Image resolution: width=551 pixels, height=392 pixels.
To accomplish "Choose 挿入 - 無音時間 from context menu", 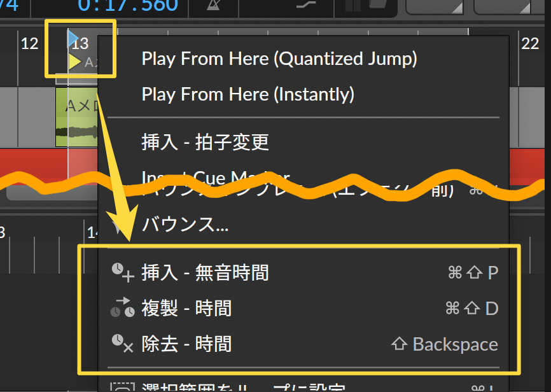I will click(206, 272).
